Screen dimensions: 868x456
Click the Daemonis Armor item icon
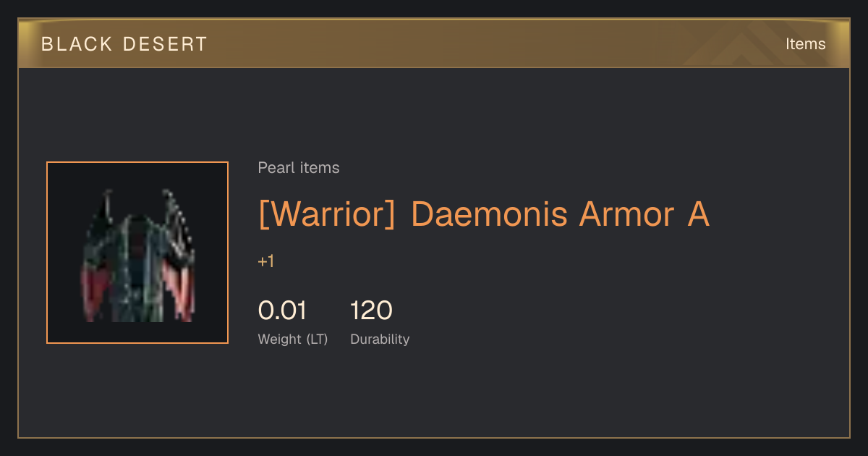coord(137,253)
